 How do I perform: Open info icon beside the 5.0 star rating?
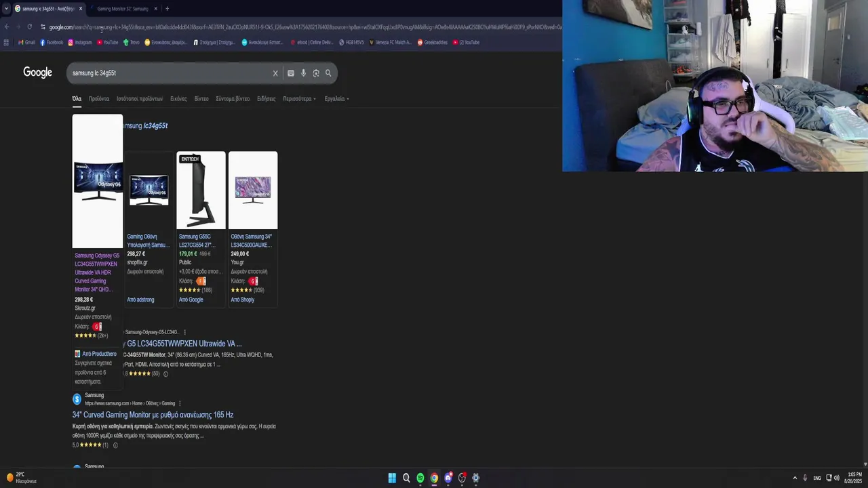click(115, 445)
